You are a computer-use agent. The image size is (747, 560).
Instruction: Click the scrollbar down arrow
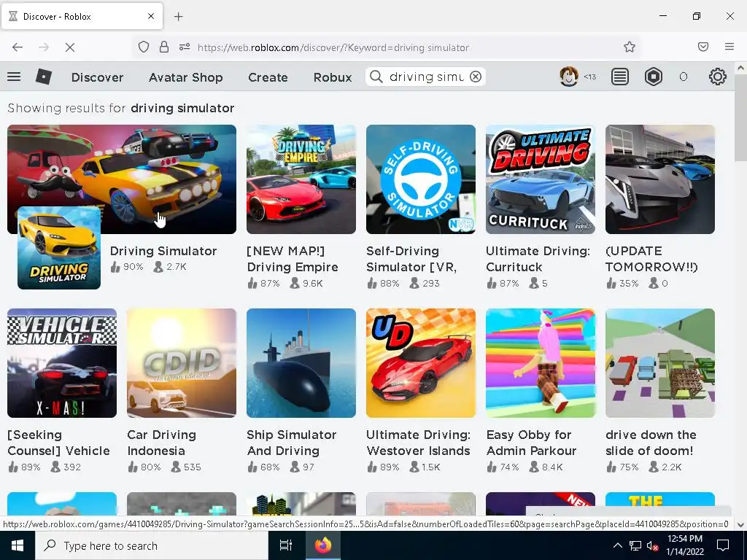coord(740,525)
